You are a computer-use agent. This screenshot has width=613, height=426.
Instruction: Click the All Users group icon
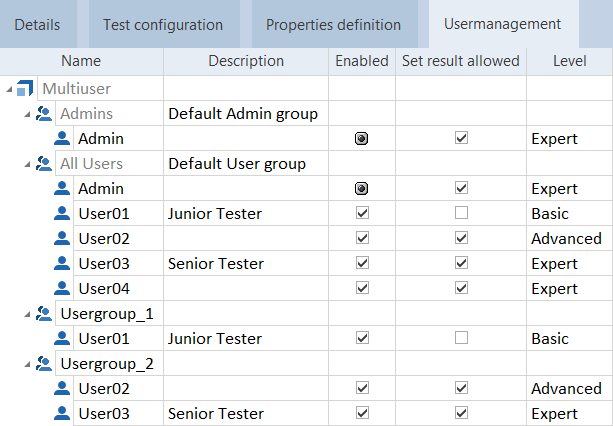tap(43, 164)
